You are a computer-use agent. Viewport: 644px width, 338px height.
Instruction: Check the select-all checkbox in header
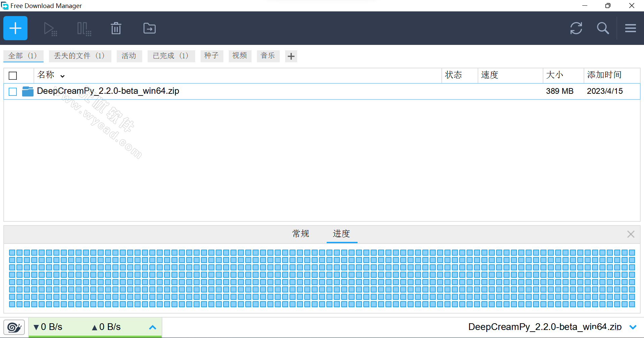(x=12, y=76)
